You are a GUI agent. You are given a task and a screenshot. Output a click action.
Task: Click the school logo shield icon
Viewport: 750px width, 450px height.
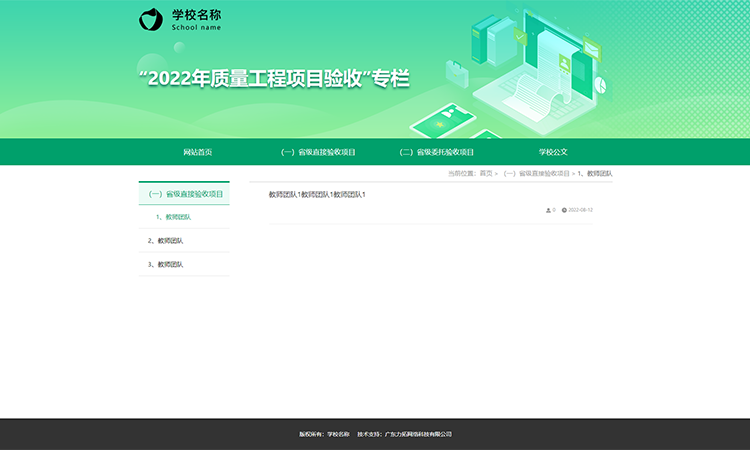click(x=150, y=19)
